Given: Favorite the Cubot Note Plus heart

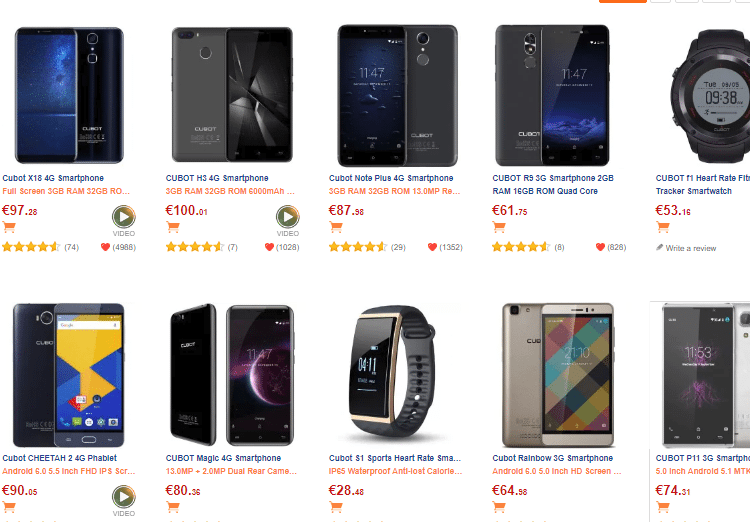Looking at the screenshot, I should [432, 247].
